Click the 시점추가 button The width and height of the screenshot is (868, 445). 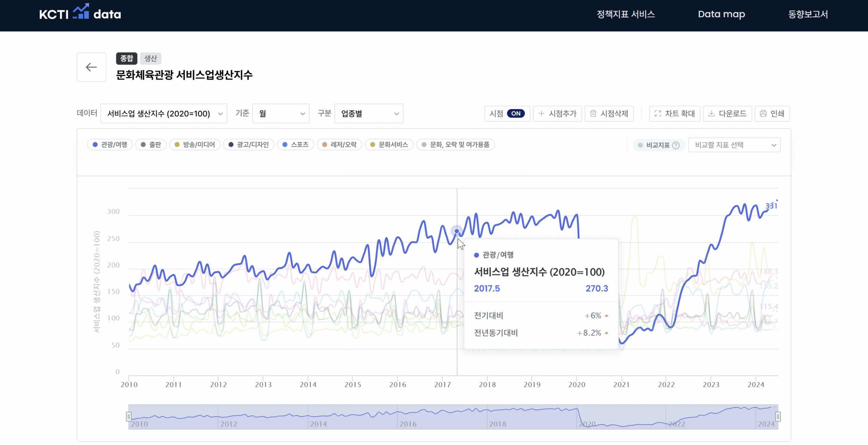click(x=557, y=114)
